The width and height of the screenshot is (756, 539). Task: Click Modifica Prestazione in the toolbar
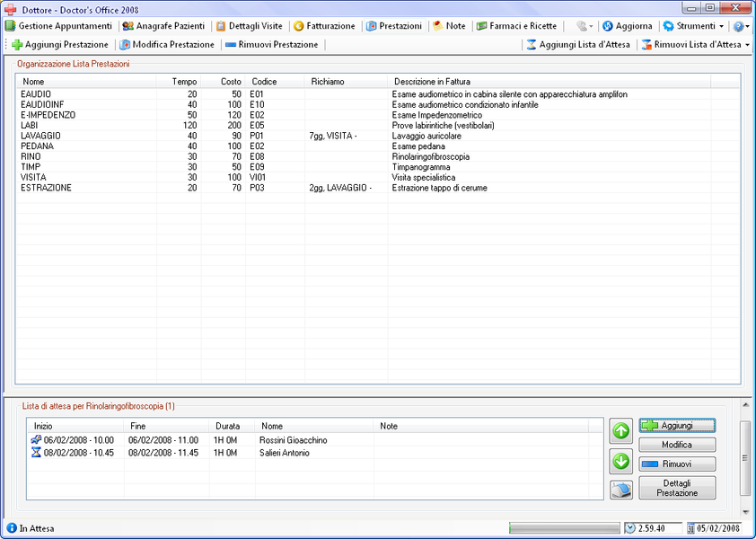point(167,45)
